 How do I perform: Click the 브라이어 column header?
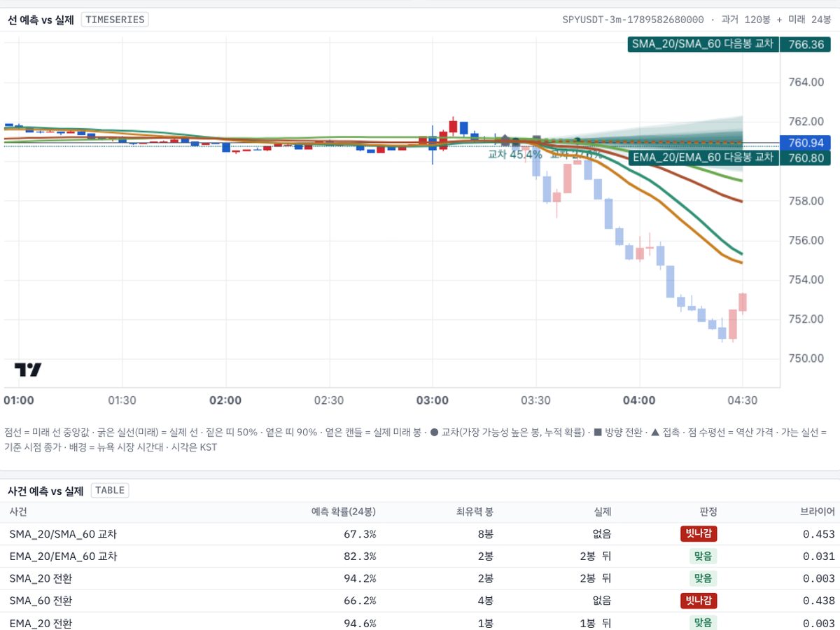818,512
